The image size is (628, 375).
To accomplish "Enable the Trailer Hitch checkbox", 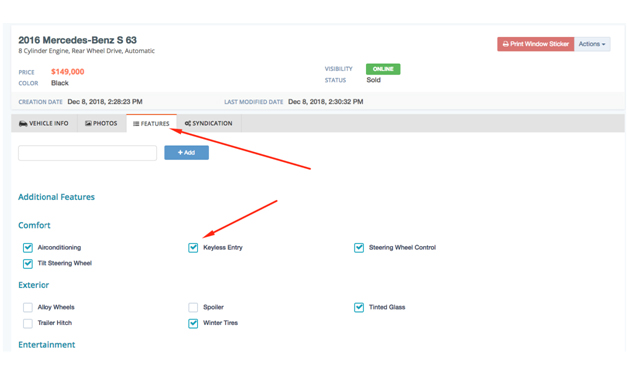I will 28,323.
